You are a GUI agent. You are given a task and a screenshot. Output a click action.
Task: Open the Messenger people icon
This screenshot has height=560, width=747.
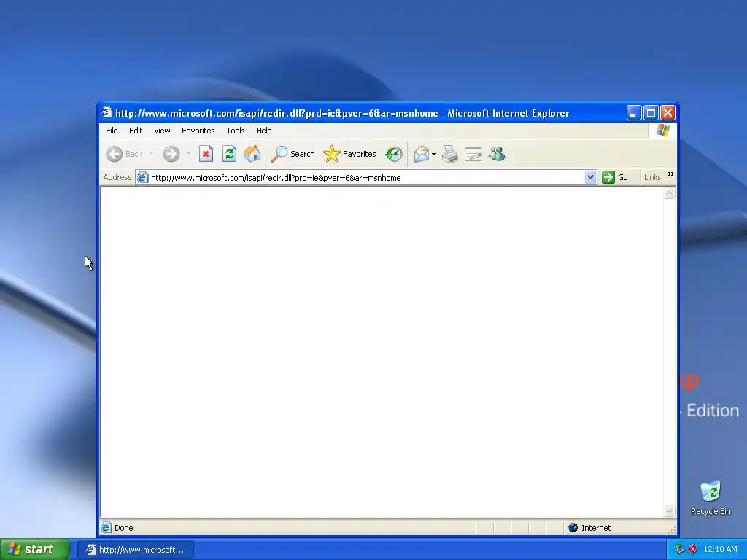tap(497, 154)
